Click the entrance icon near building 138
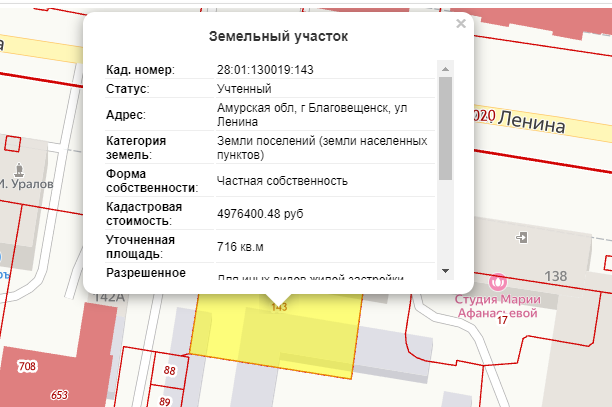Screen dimensions: 612x407 coord(521,237)
